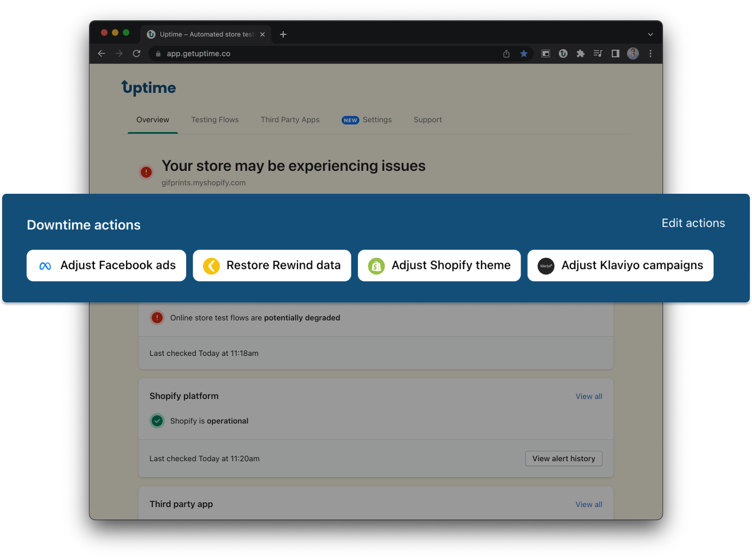Viewport: 752px width, 560px height.
Task: Click the Shopify operational green check icon
Action: [157, 421]
